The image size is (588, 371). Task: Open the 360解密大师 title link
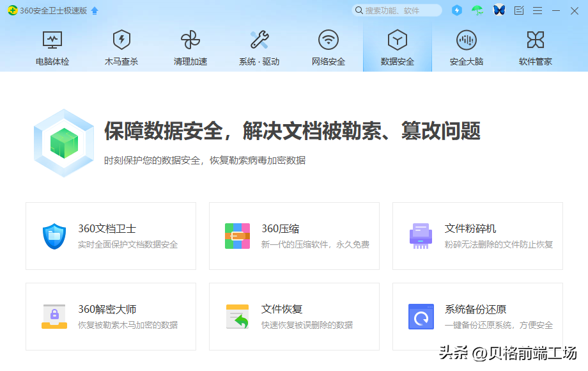[x=107, y=309]
